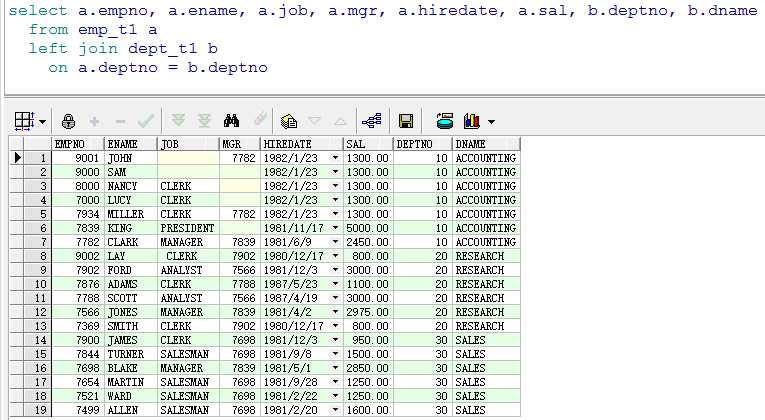Click the SAL cell 1600.00
The height and width of the screenshot is (420, 765).
coord(368,410)
